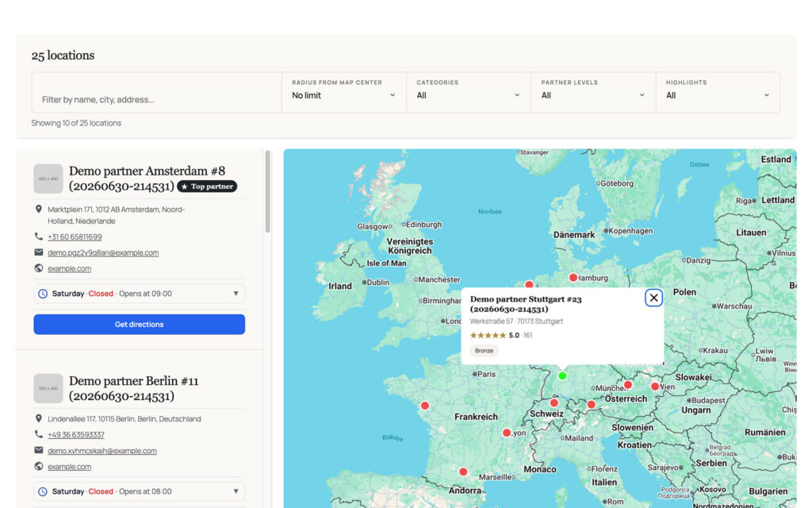
Task: Click the Amsterdam address pin icon
Action: click(x=38, y=209)
